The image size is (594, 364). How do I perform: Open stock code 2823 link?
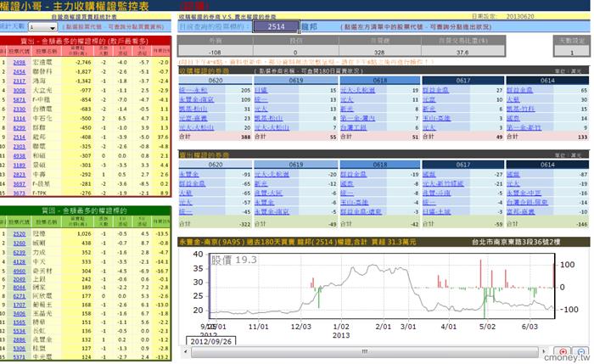click(20, 174)
